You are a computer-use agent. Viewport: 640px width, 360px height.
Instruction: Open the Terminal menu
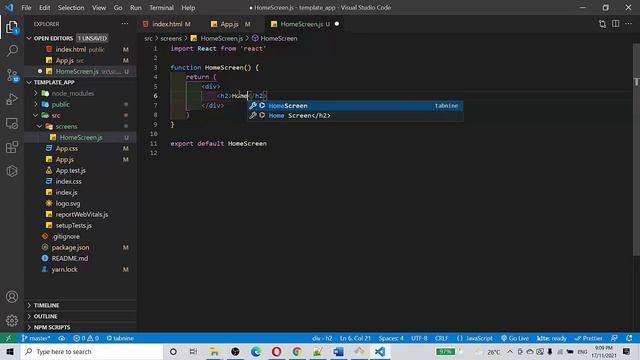(161, 7)
